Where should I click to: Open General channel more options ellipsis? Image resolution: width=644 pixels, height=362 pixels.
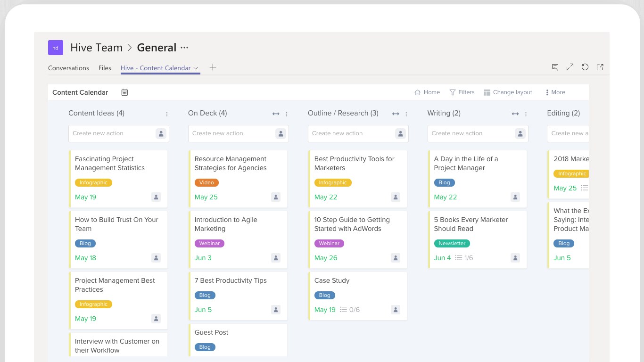pyautogui.click(x=184, y=48)
